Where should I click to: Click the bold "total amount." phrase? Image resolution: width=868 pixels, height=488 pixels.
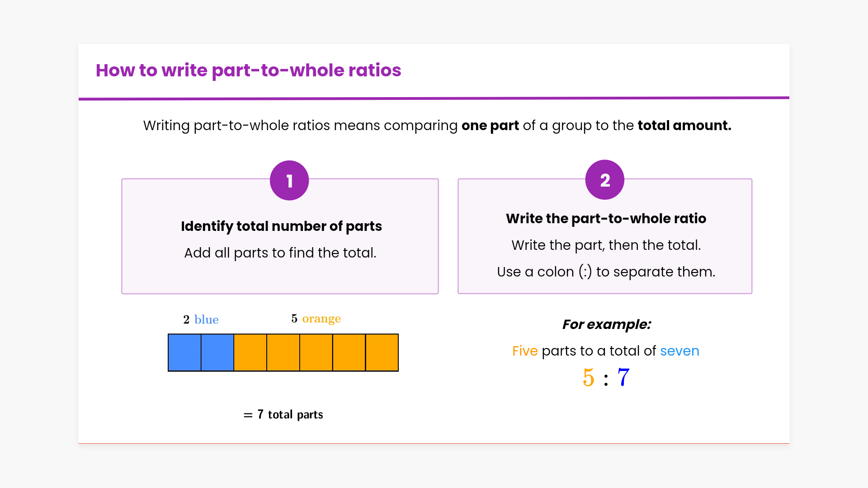(x=684, y=125)
